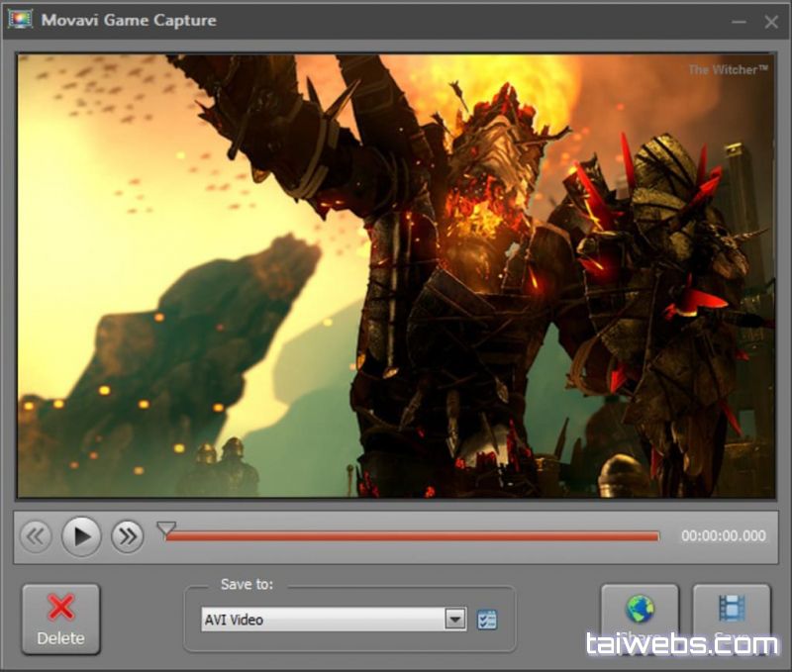Click The Witcher watermark in preview
The image size is (792, 672).
(x=728, y=69)
